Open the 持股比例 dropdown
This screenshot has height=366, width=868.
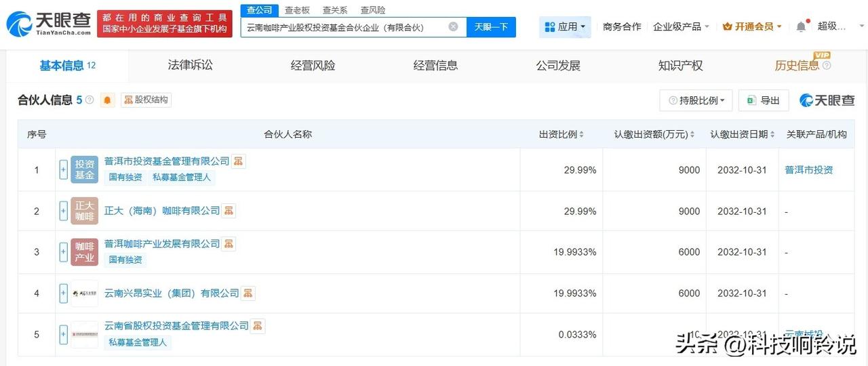(x=696, y=100)
